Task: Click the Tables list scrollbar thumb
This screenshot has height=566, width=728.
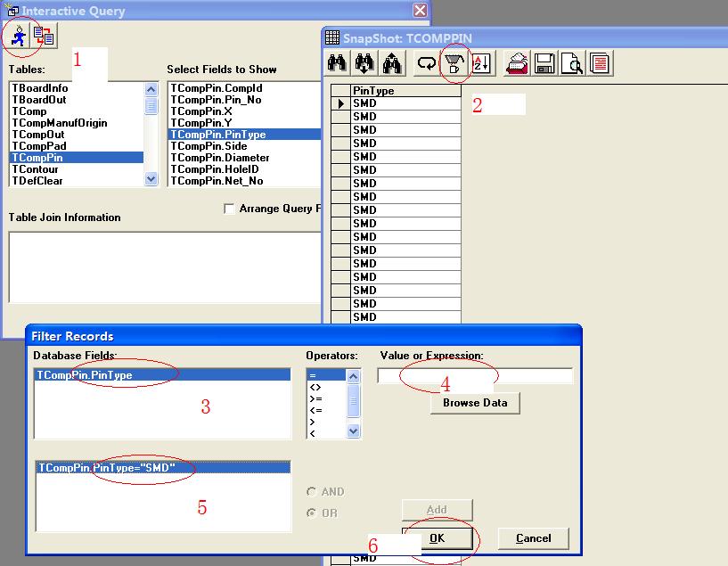Action: pos(151,105)
